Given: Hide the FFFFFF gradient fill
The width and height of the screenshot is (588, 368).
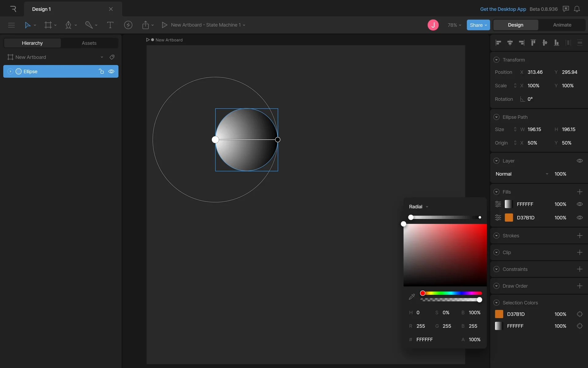Looking at the screenshot, I should [579, 204].
